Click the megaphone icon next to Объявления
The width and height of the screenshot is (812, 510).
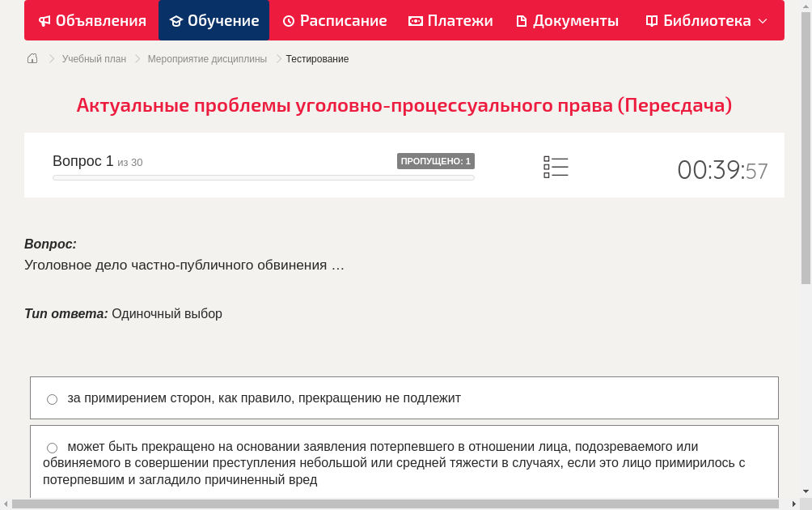[x=44, y=20]
